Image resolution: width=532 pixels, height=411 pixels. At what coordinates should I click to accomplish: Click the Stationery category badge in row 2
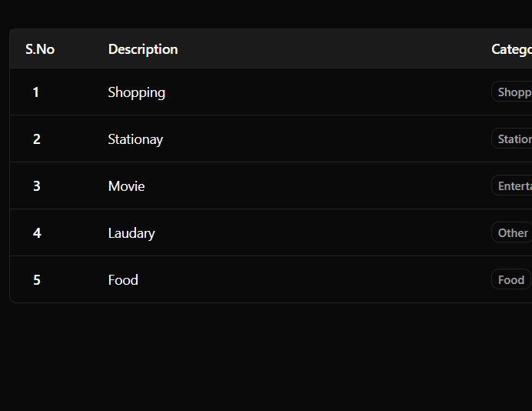(512, 139)
